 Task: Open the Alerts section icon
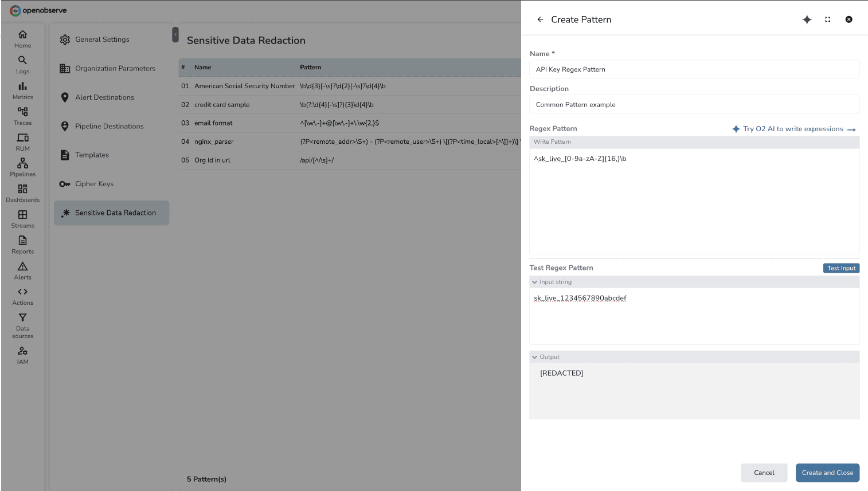(x=22, y=271)
